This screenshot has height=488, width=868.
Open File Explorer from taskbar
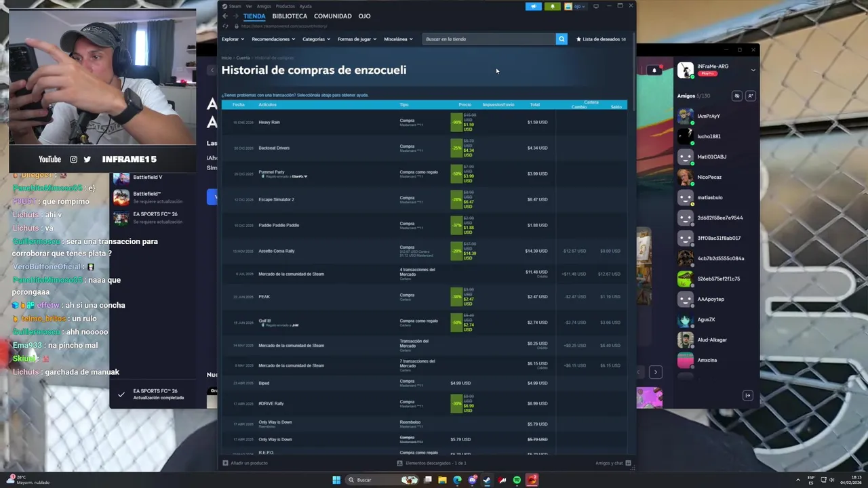tap(442, 480)
